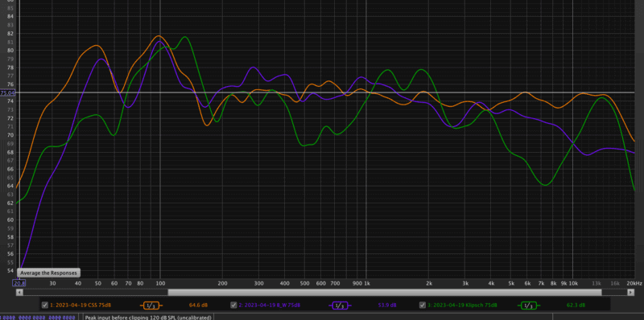Click the 64.6 dB orange trace readout
The image size is (644, 320).
click(198, 306)
